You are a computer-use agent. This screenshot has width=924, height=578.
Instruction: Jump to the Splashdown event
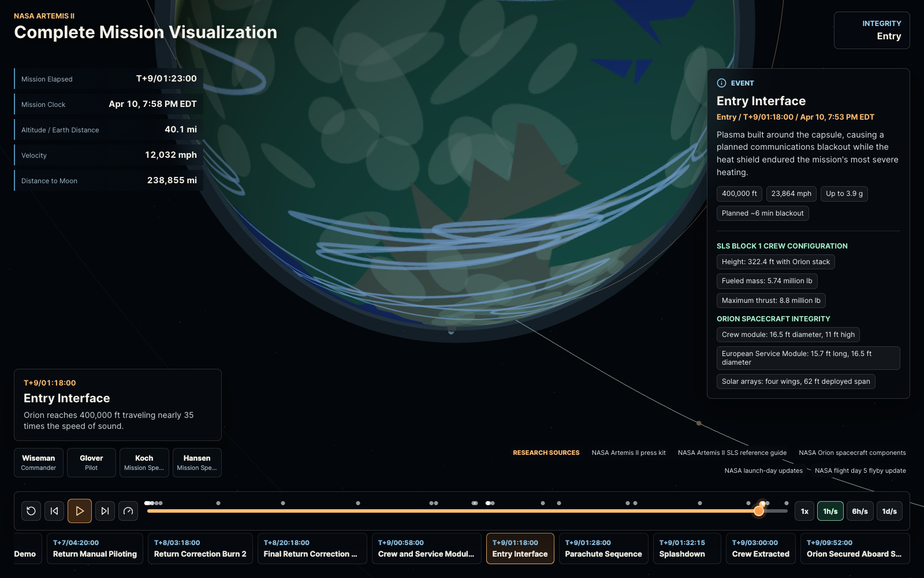pyautogui.click(x=687, y=549)
